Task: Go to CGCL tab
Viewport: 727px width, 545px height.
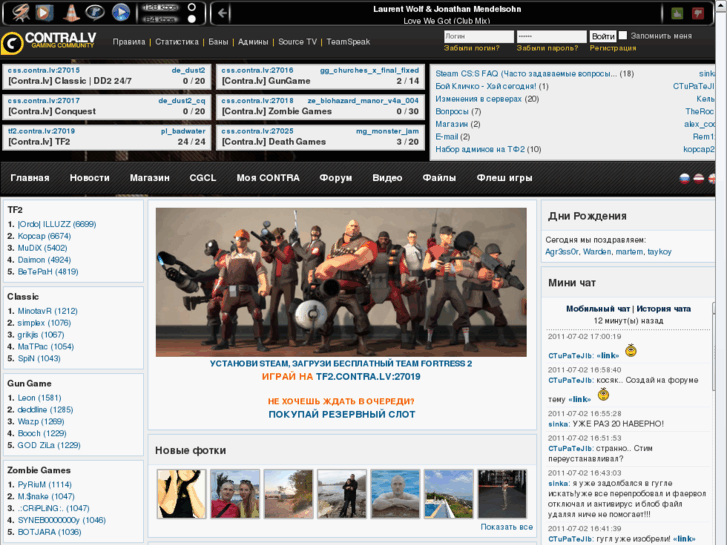Action: click(x=203, y=178)
